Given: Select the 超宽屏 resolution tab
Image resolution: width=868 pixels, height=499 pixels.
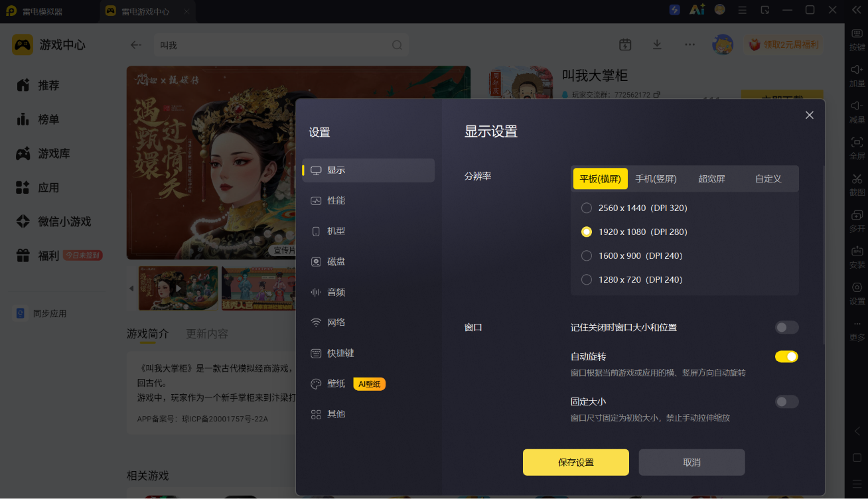Looking at the screenshot, I should click(x=711, y=178).
